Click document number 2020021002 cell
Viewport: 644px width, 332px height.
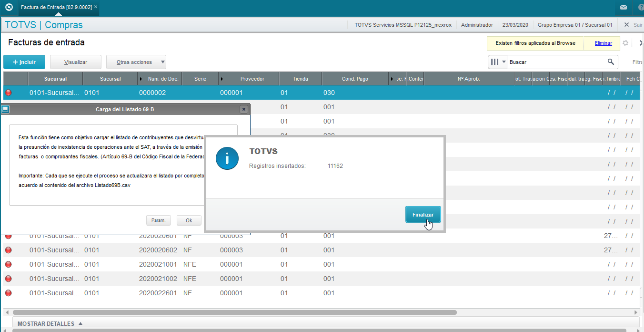(158, 279)
